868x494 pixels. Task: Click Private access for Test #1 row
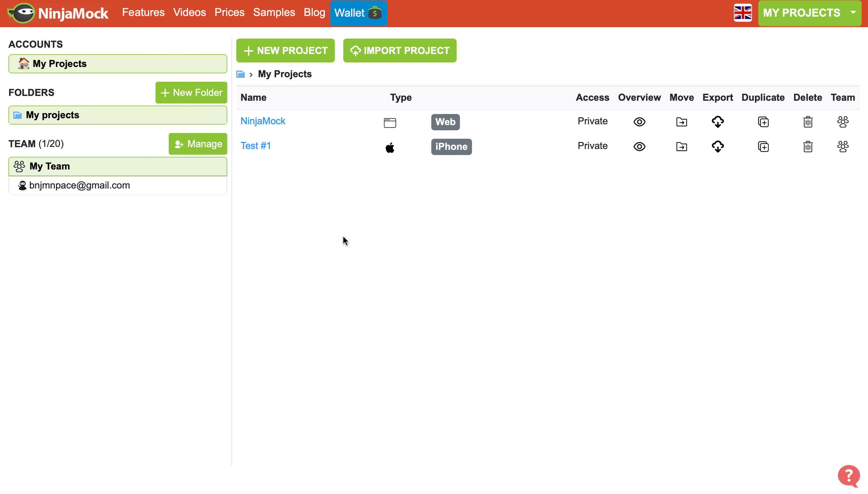point(592,146)
